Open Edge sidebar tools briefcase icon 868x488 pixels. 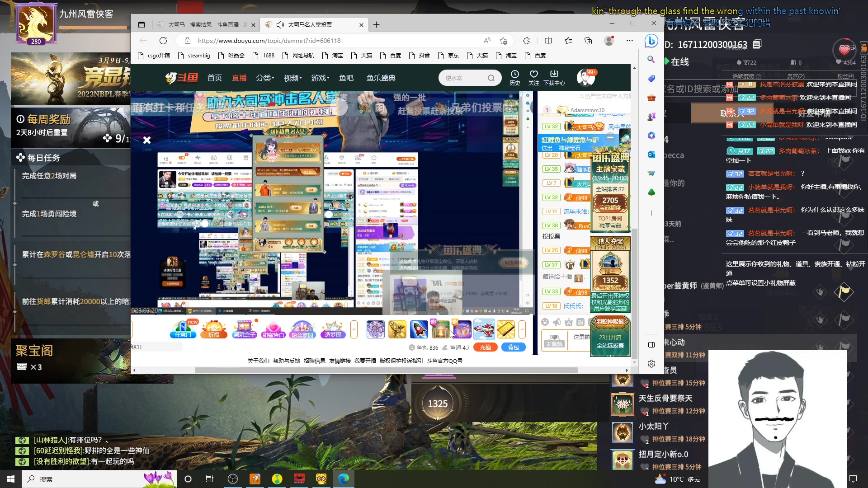coord(651,98)
